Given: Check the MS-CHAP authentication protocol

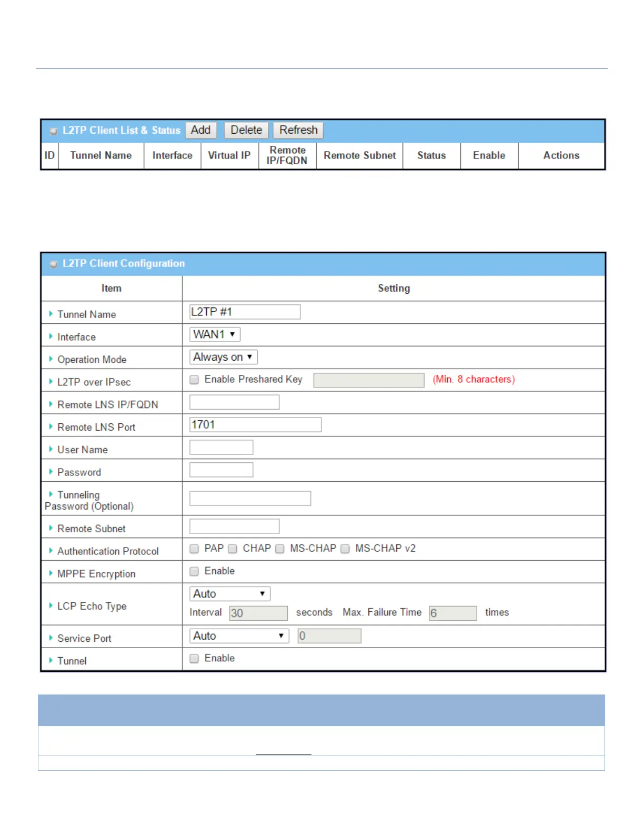Looking at the screenshot, I should (x=280, y=549).
